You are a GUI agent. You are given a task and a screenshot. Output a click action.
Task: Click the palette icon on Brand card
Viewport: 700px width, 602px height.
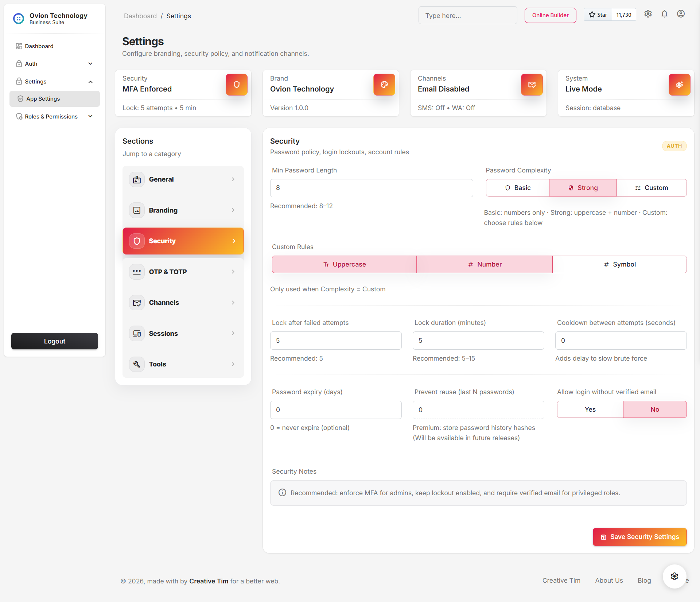(x=384, y=85)
